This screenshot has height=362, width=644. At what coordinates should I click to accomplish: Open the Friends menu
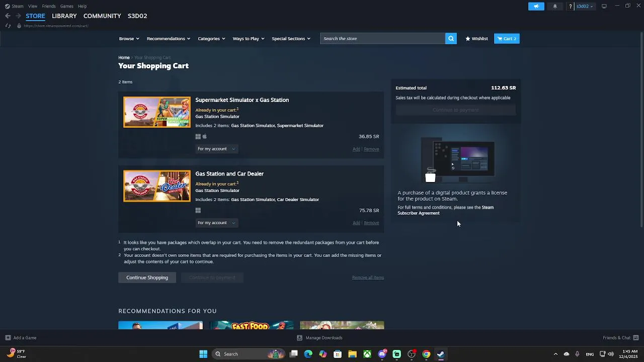[49, 6]
